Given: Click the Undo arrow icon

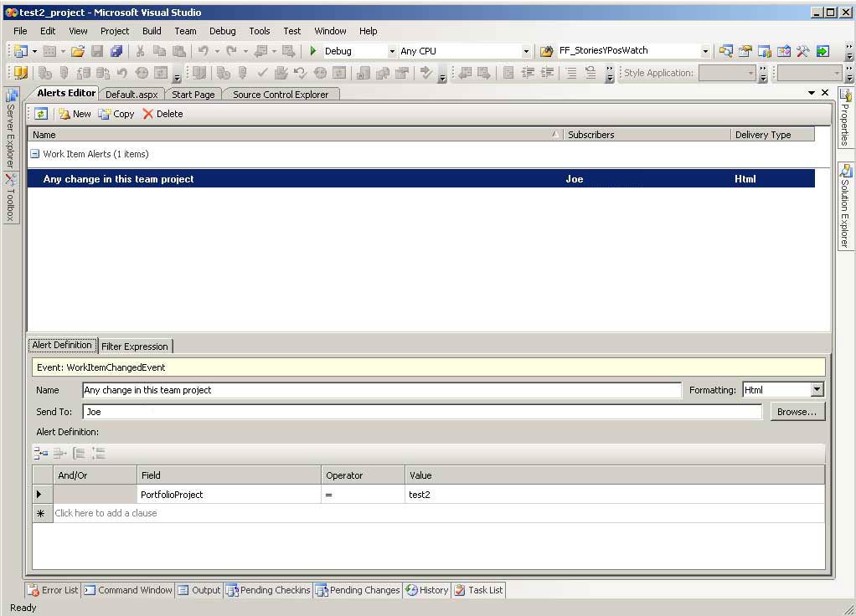Looking at the screenshot, I should tap(203, 51).
